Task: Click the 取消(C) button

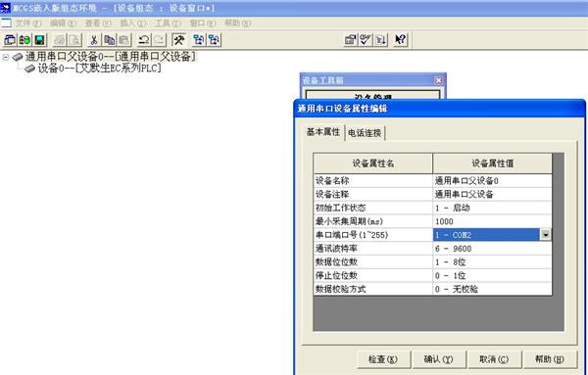Action: [x=494, y=359]
